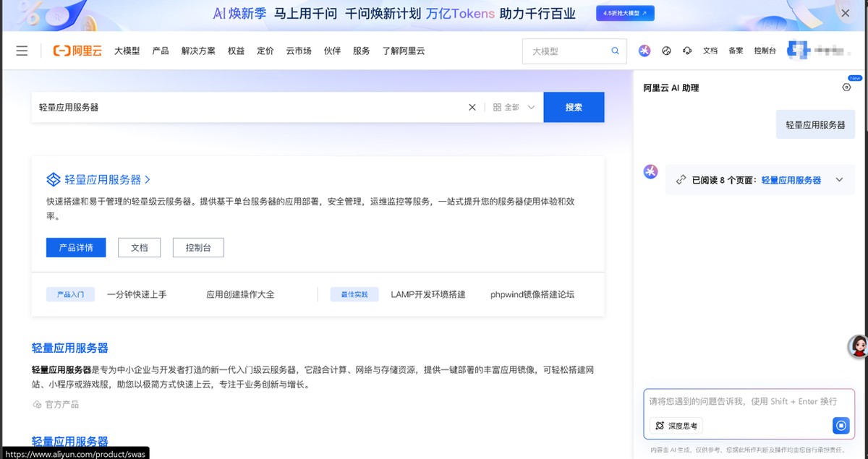Click the 轻量应用服务器 user message bubble
This screenshot has width=868, height=459.
tap(815, 124)
